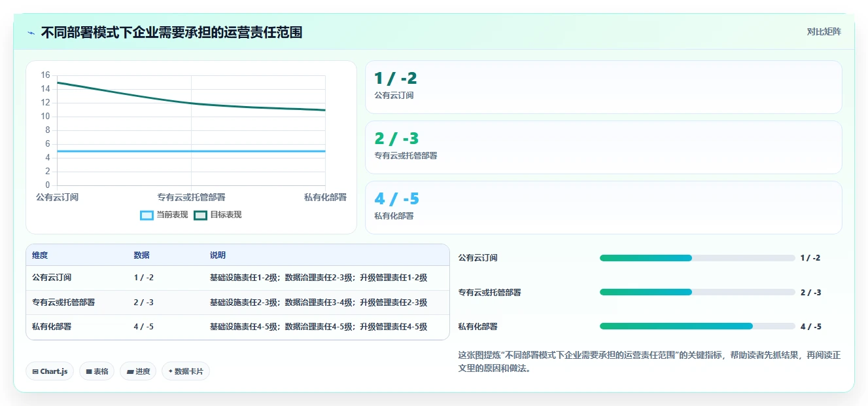The image size is (868, 406).
Task: Click table value 4 / -5
Action: [144, 327]
